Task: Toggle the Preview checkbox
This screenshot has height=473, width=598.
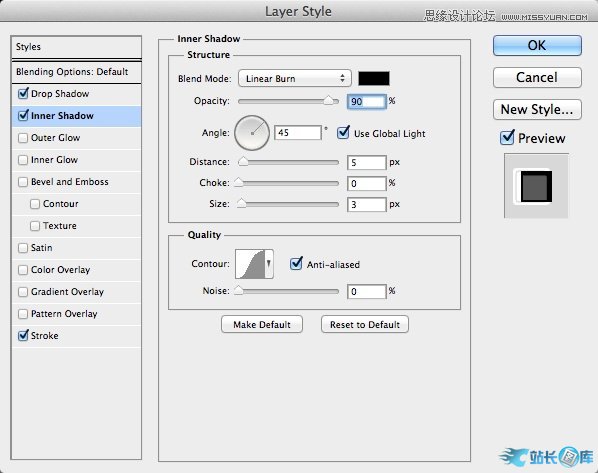Action: (507, 137)
